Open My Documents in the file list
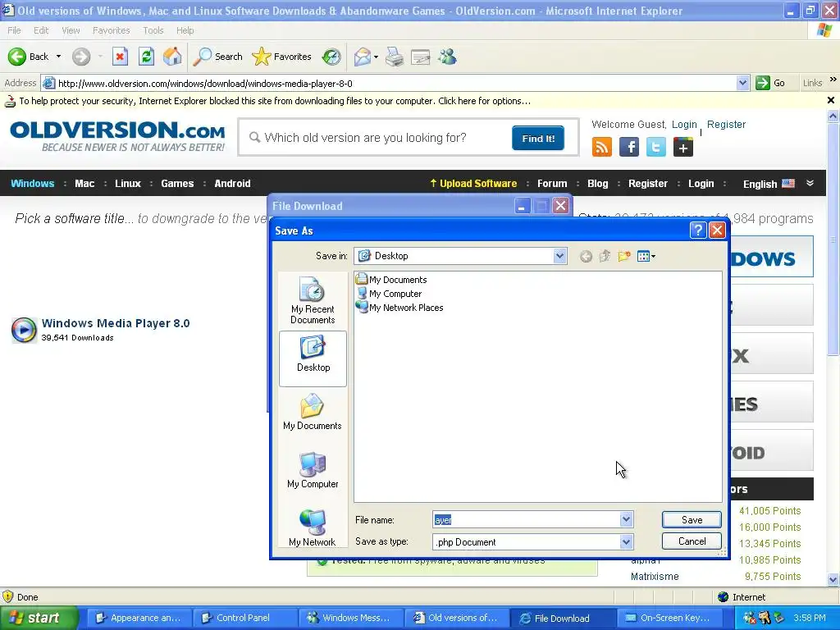Screen dimensions: 840x630 (391, 280)
